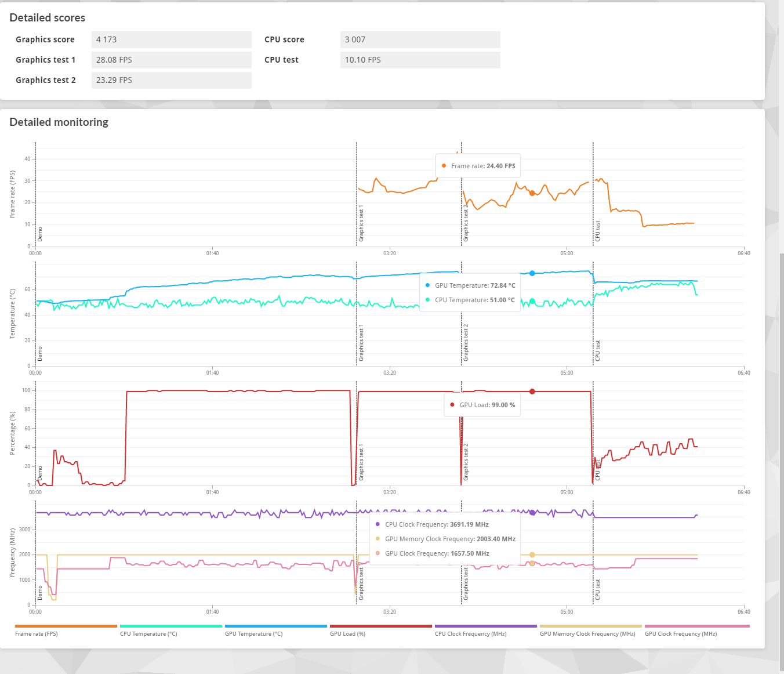Click the Detailed scores heading
784x674 pixels.
(48, 17)
